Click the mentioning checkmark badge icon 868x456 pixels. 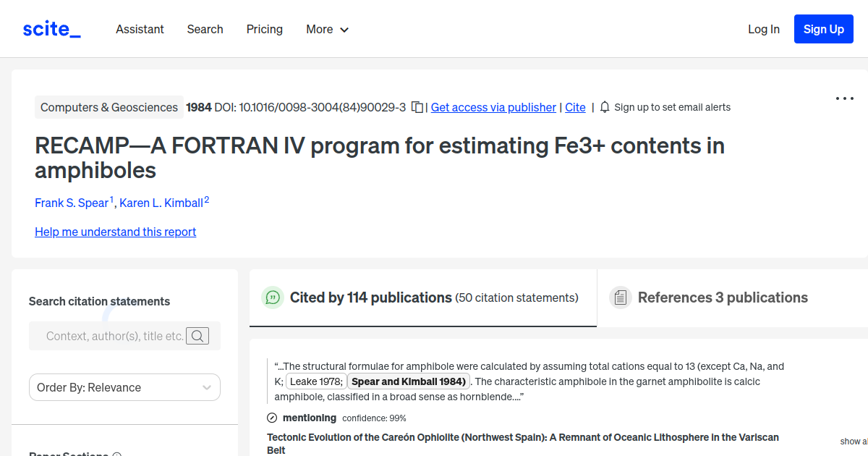click(x=272, y=418)
